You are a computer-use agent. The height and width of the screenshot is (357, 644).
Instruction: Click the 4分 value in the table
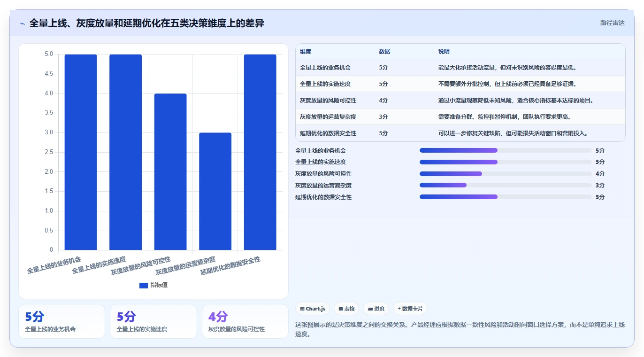tap(383, 101)
